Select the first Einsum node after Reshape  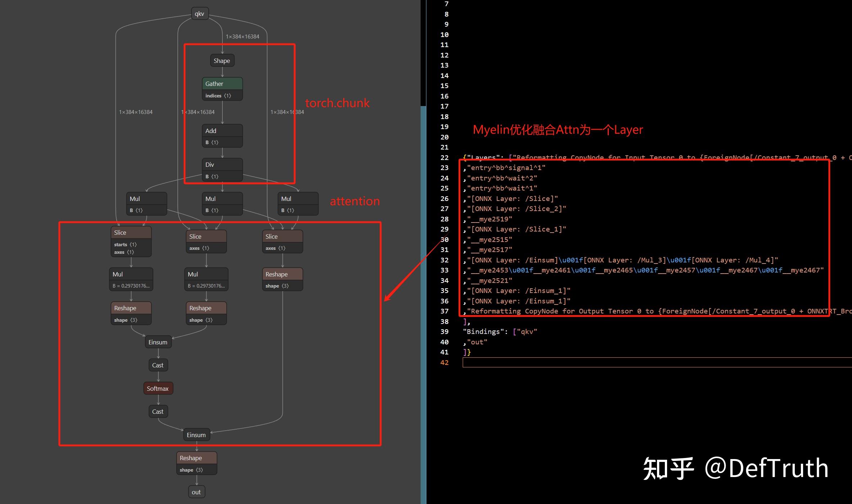[158, 342]
